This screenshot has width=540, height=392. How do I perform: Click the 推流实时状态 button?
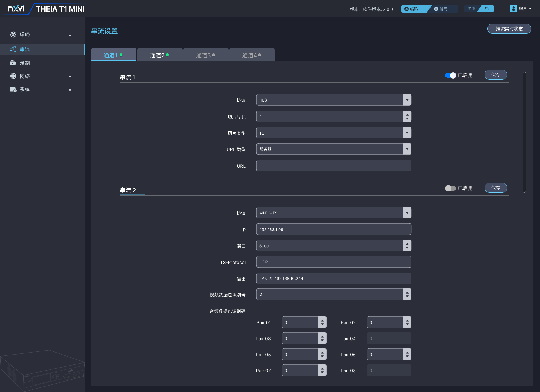click(x=509, y=29)
